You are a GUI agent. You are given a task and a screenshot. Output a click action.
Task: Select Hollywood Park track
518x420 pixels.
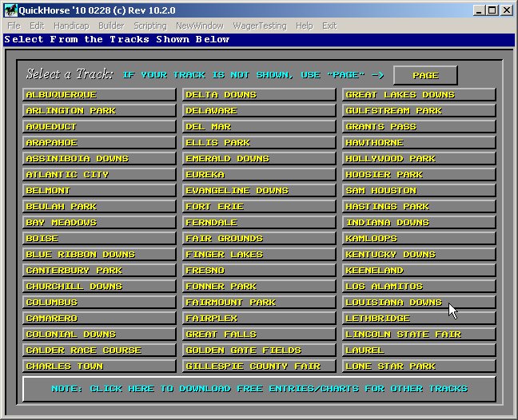point(419,159)
